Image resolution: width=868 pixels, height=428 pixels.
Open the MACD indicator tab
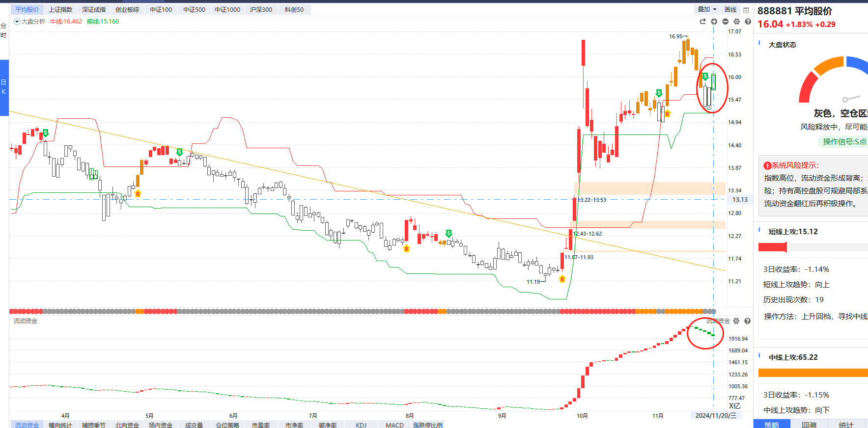[394, 425]
